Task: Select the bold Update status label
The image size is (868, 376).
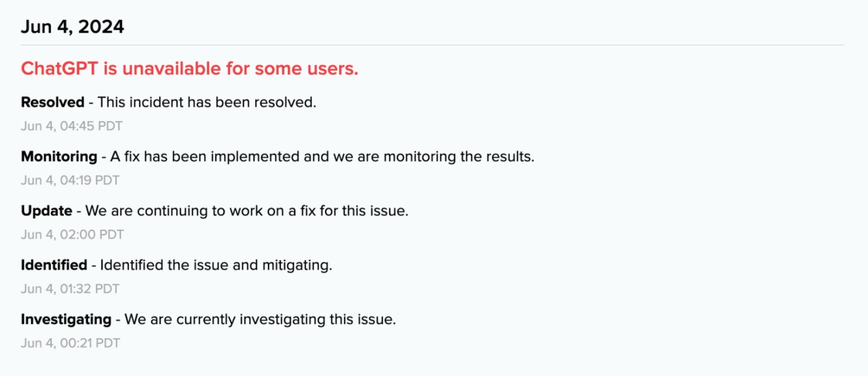Action: 46,211
